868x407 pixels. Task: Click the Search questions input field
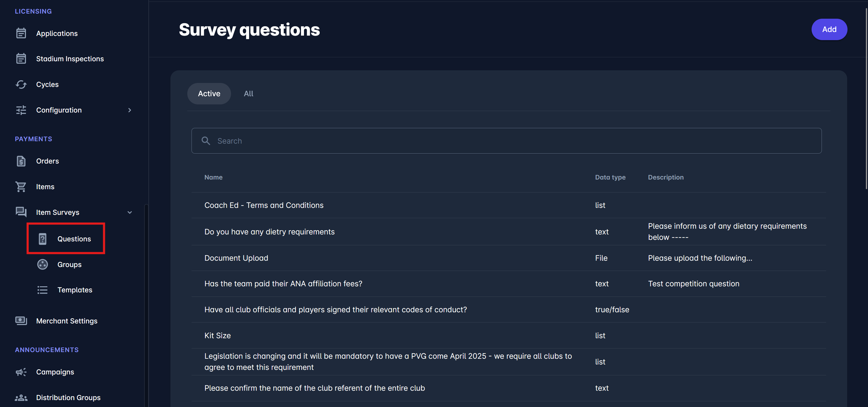tap(506, 141)
